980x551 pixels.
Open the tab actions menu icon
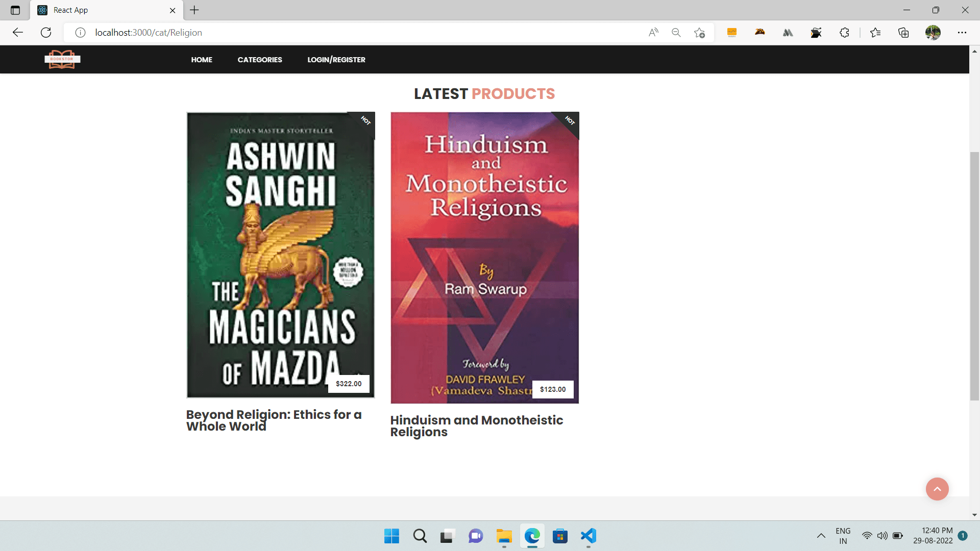pyautogui.click(x=15, y=10)
